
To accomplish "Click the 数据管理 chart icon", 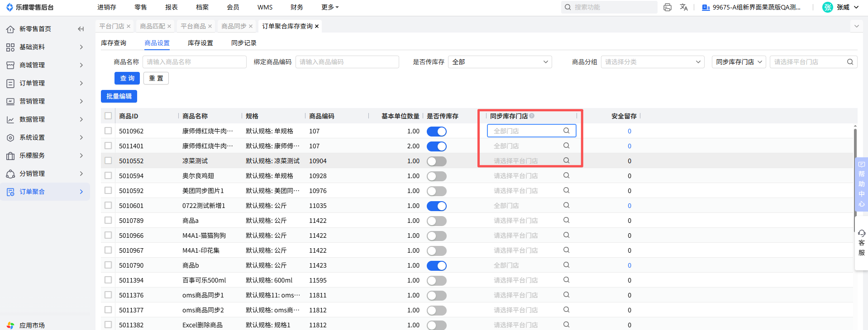I will [10, 119].
